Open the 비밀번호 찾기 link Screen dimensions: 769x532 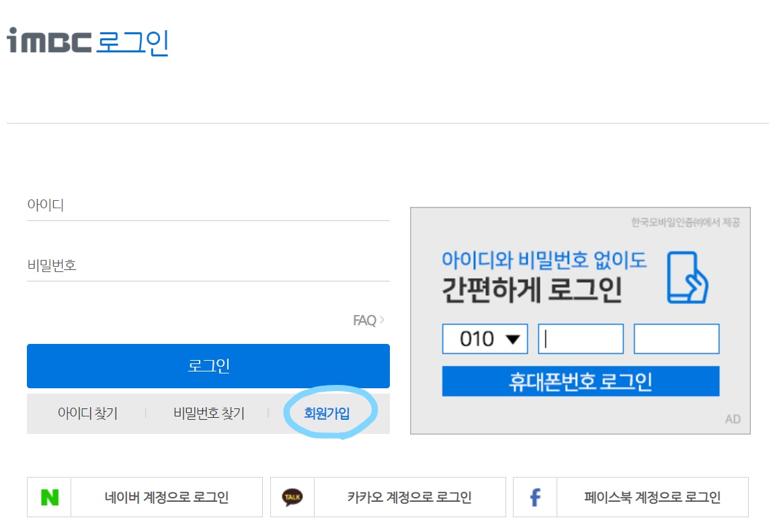tap(209, 413)
